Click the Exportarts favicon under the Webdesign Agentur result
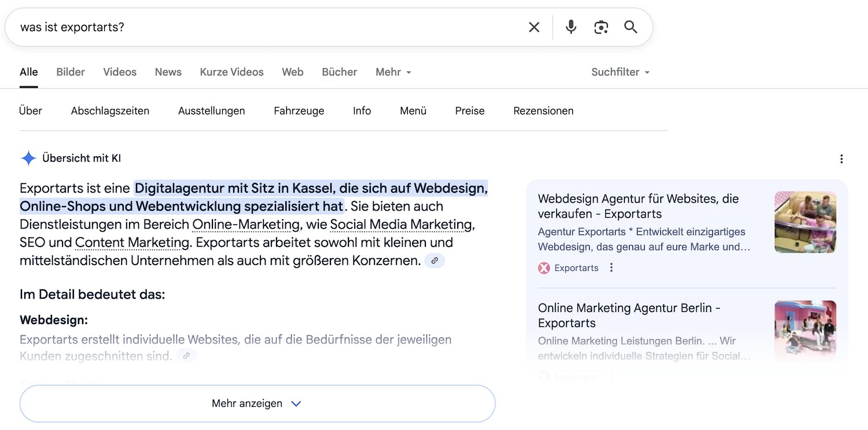The height and width of the screenshot is (430, 868). (544, 267)
